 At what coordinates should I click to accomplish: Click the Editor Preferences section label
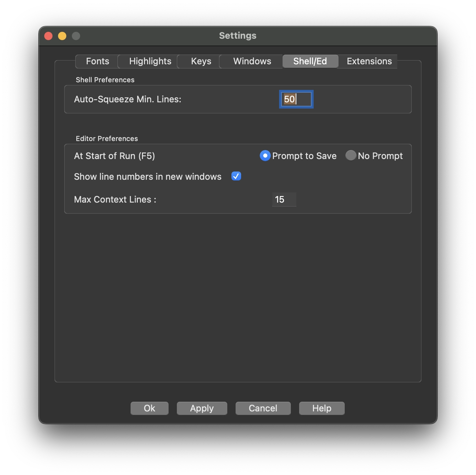(x=107, y=138)
